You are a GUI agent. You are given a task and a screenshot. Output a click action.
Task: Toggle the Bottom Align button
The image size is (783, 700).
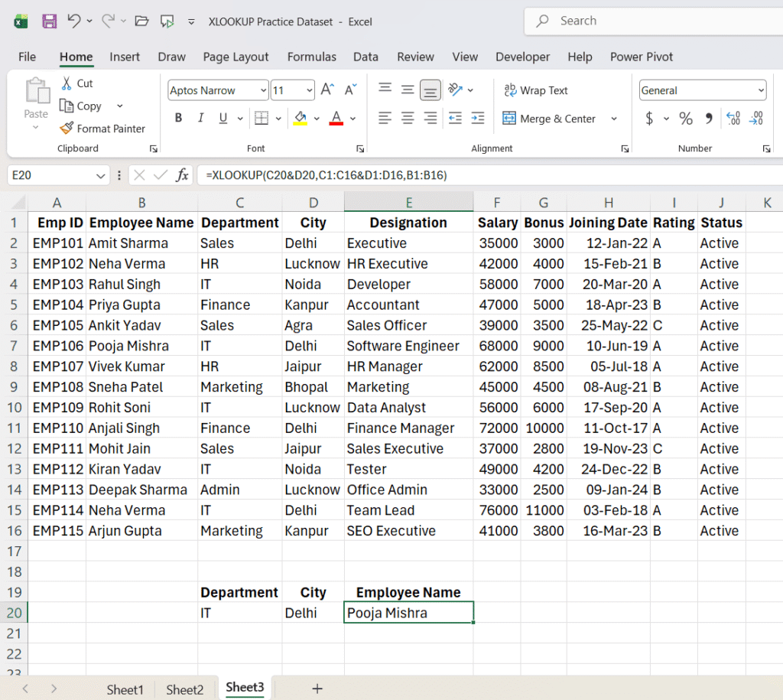point(430,90)
